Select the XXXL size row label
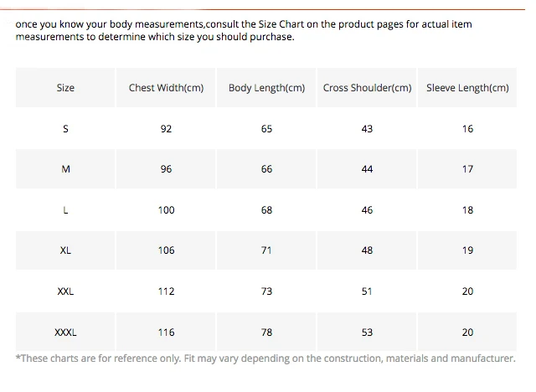The width and height of the screenshot is (536, 392). point(65,333)
